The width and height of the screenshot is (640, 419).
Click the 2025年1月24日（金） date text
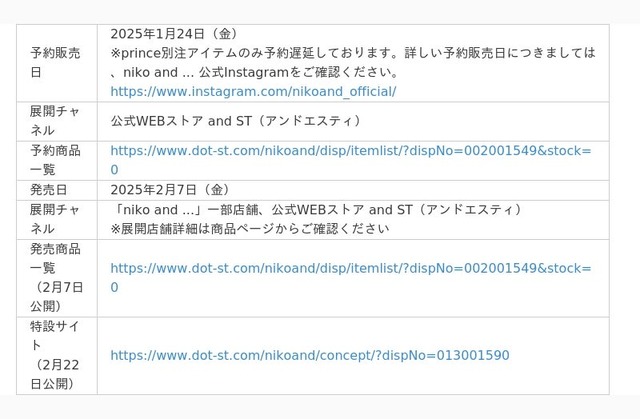174,33
